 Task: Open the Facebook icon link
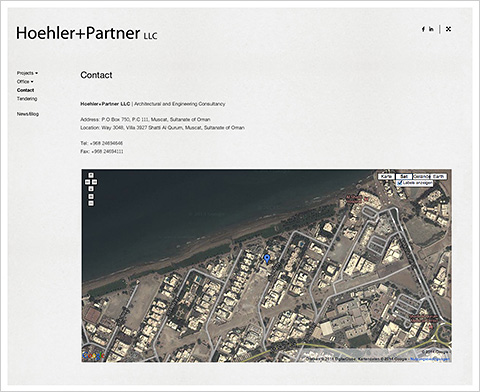(423, 29)
